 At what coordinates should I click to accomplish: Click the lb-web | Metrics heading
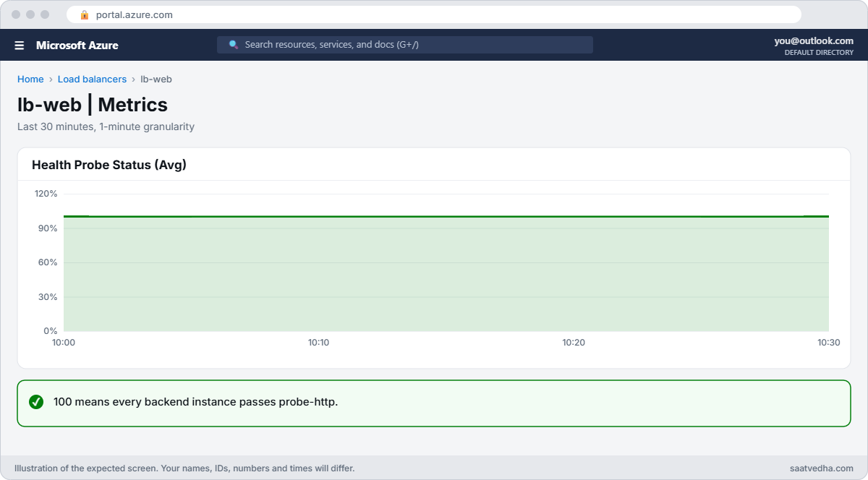click(x=93, y=105)
